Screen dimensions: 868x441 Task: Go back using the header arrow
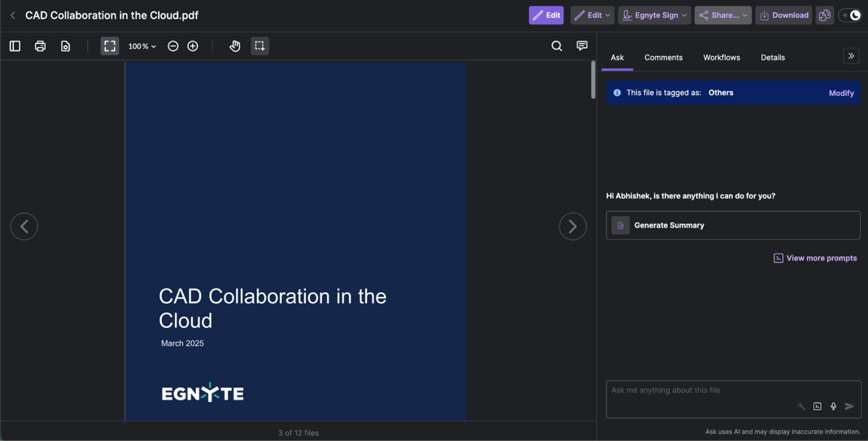click(x=13, y=15)
